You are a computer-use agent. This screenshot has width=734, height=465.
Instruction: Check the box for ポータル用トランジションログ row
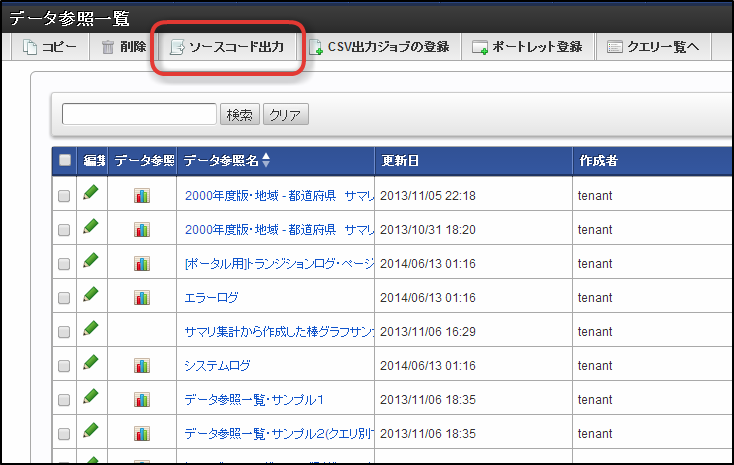[x=64, y=264]
